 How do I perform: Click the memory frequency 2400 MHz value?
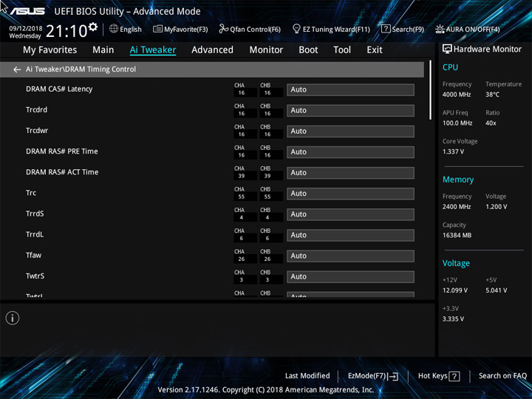click(457, 207)
